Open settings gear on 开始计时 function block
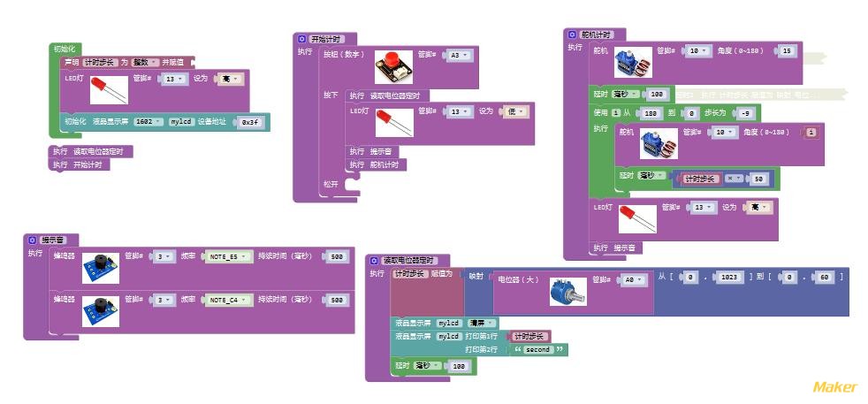The width and height of the screenshot is (868, 404). [x=301, y=39]
